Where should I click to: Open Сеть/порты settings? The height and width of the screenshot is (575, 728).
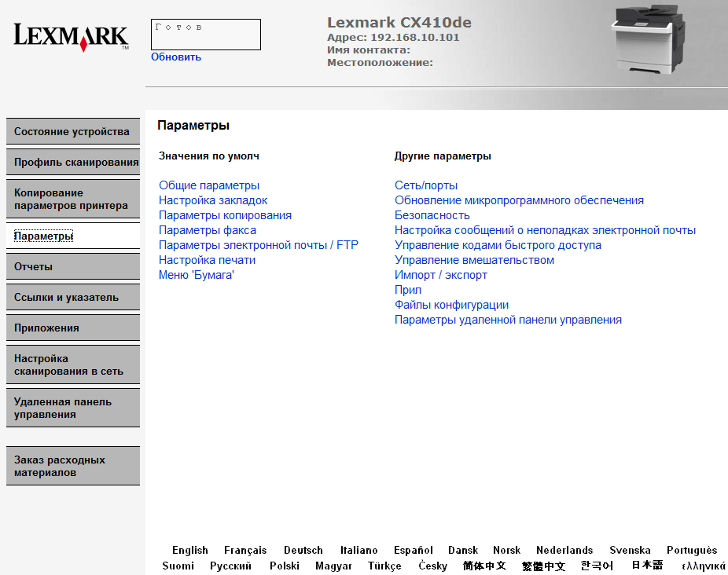point(426,185)
